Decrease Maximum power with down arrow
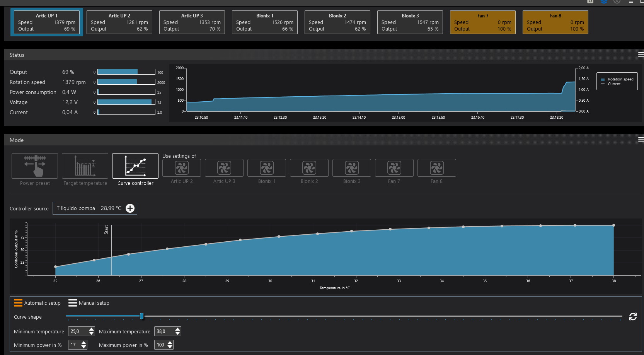This screenshot has width=644, height=355. coord(170,347)
